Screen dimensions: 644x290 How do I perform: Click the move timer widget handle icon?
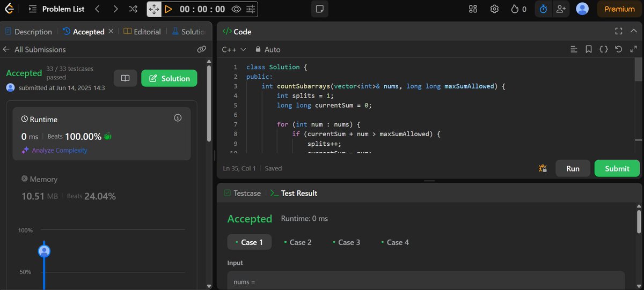click(154, 9)
